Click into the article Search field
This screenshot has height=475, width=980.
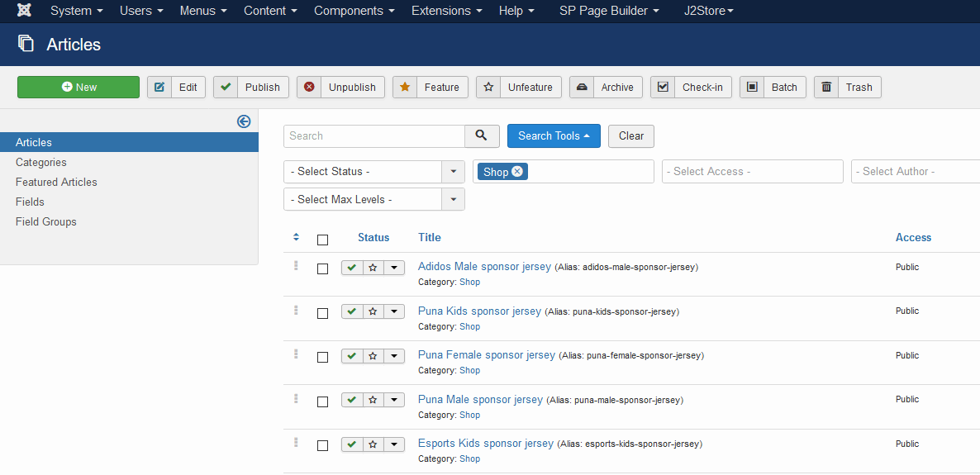coord(374,136)
